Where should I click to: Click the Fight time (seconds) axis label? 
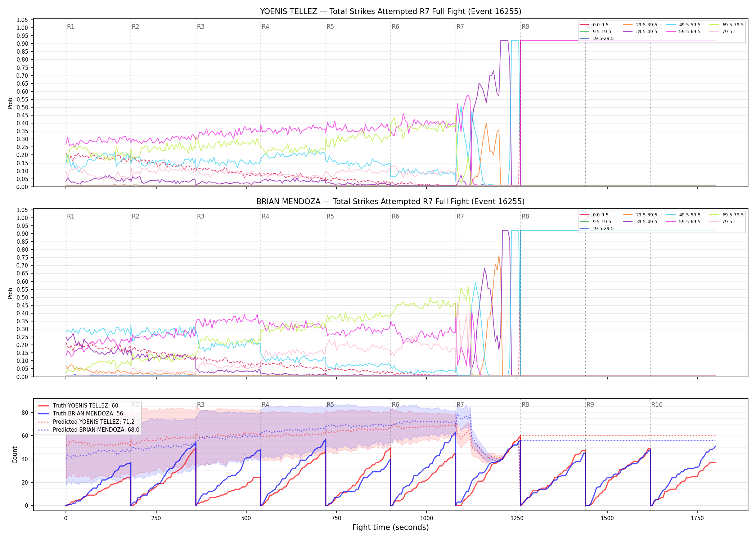391,527
